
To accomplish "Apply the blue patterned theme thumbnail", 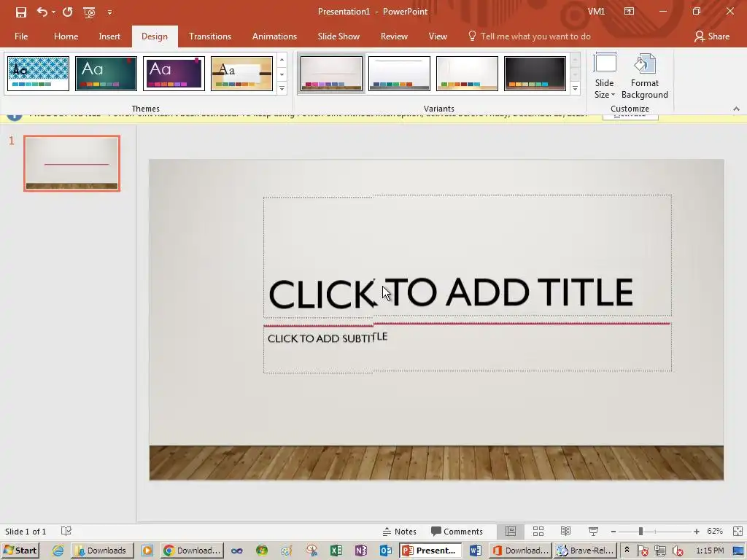I will (38, 74).
